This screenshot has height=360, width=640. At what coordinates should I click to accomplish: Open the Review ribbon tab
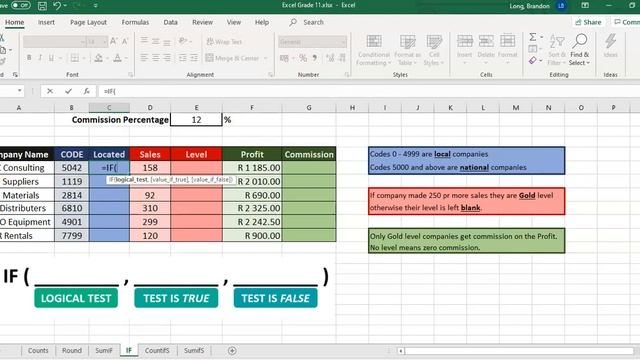(202, 22)
